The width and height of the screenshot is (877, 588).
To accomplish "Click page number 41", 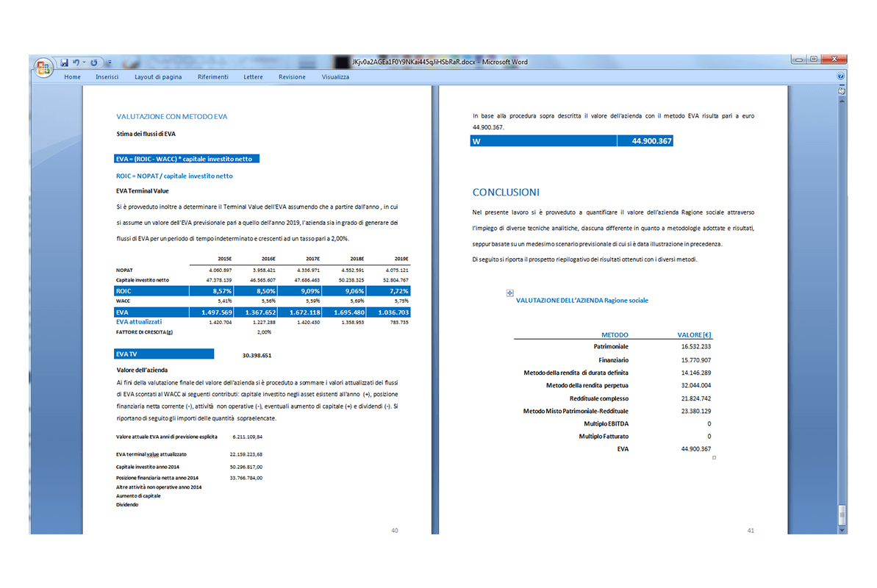I will pyautogui.click(x=751, y=531).
